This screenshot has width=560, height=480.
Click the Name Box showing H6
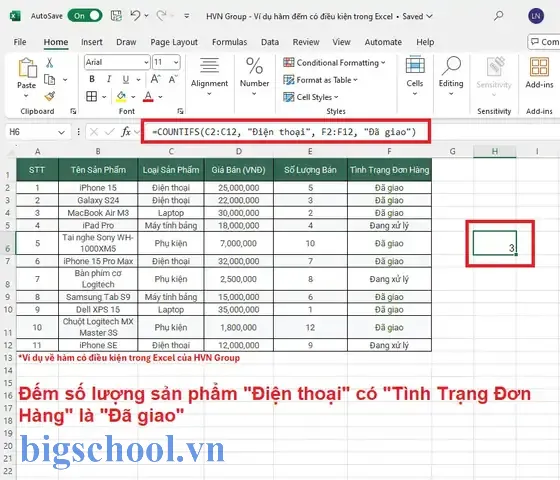[x=31, y=132]
